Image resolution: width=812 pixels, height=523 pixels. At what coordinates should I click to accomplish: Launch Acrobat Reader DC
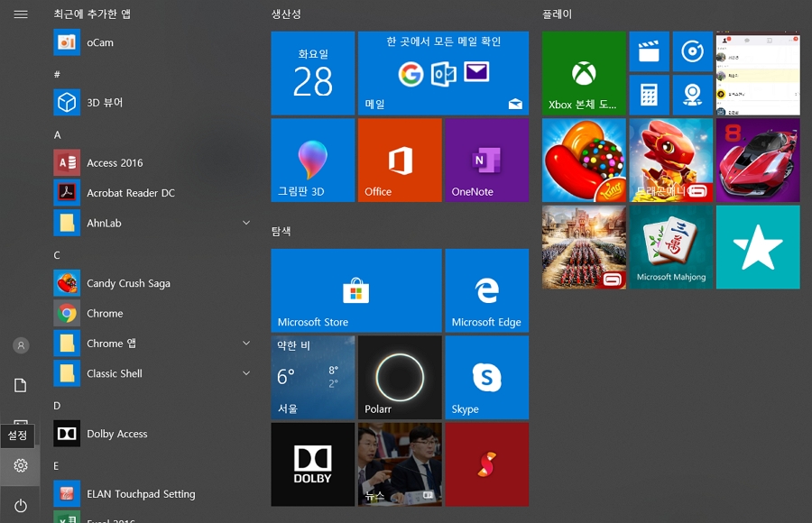coord(152,193)
